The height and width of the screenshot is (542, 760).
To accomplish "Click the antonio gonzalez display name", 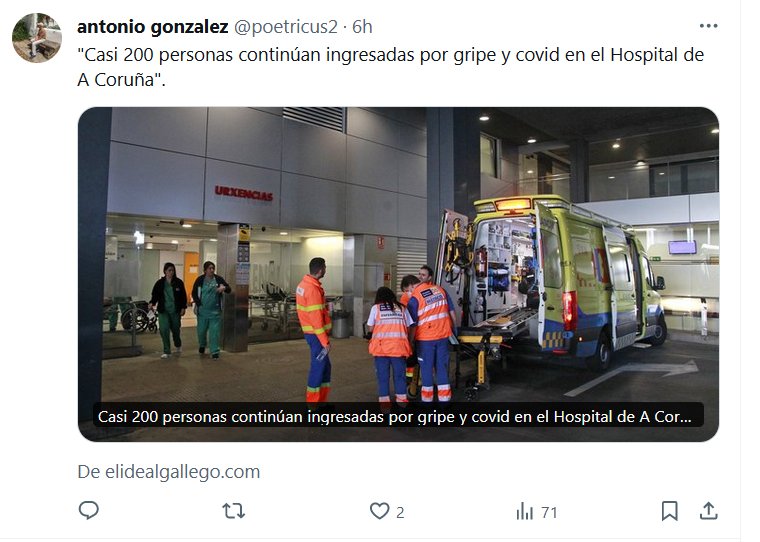I will click(x=153, y=27).
